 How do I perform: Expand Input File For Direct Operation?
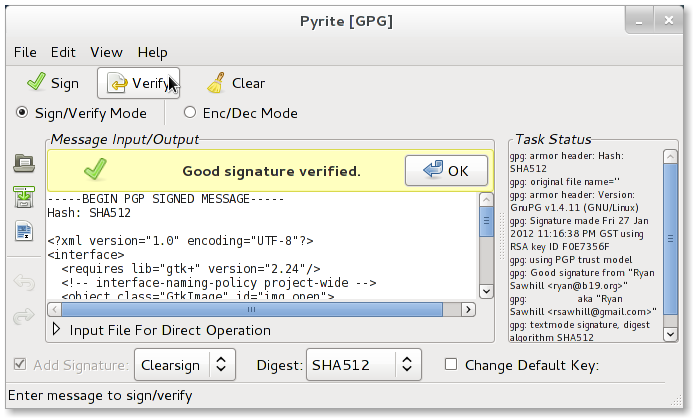coord(56,329)
